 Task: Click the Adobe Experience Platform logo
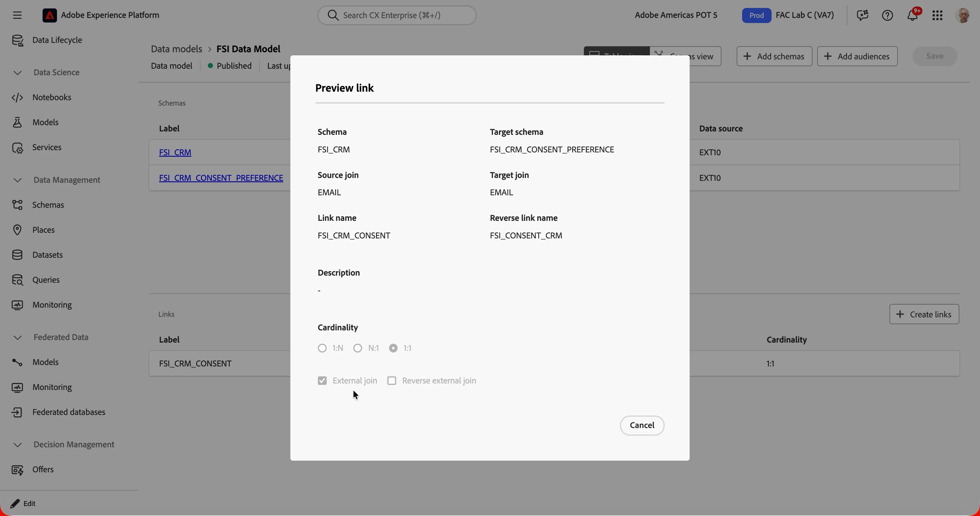point(49,15)
